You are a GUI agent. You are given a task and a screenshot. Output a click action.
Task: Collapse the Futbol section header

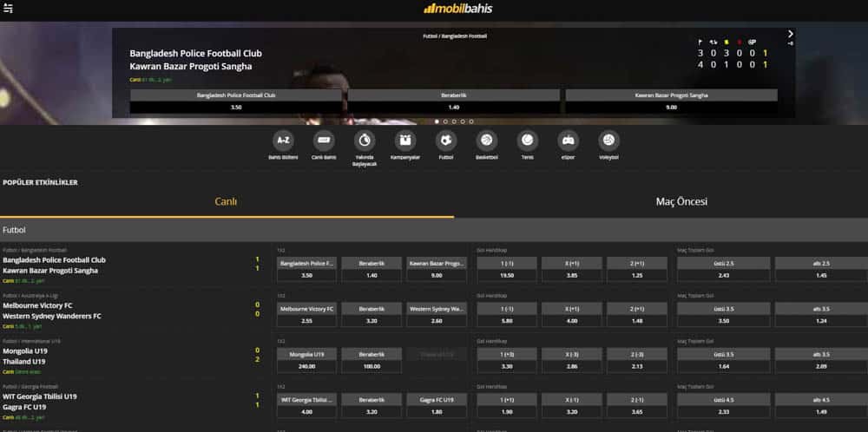pos(434,230)
